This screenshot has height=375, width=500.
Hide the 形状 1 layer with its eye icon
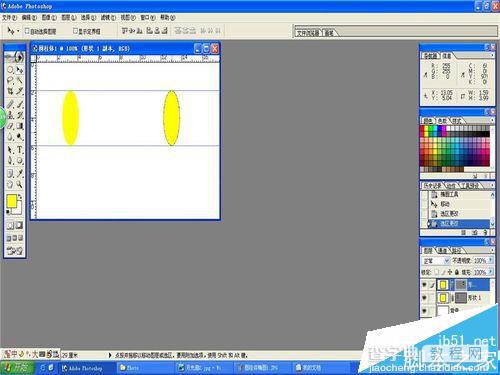click(x=424, y=297)
